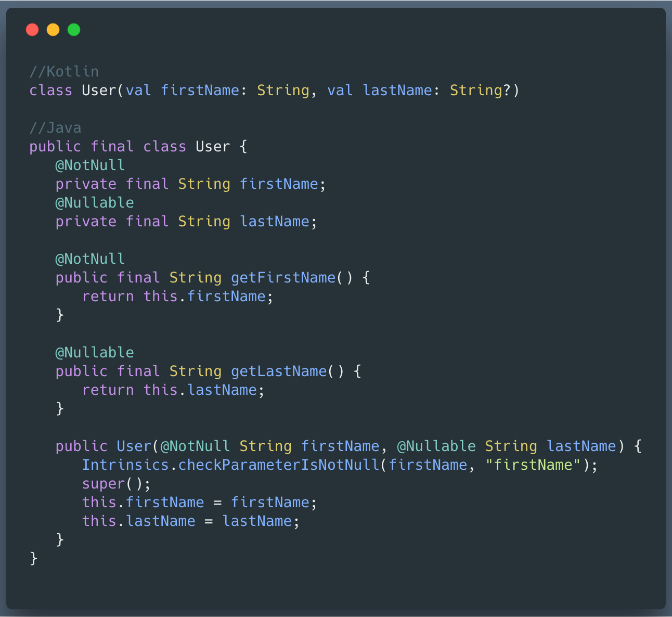Click 'this.firstName = firstName;' assignment
The height and width of the screenshot is (617, 672).
200,503
